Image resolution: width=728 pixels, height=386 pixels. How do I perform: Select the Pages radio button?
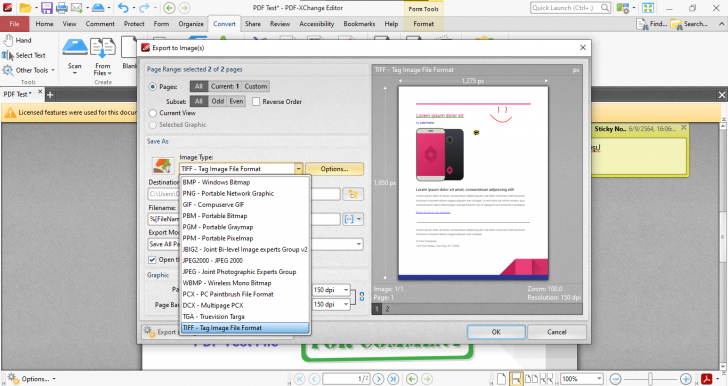(152, 87)
